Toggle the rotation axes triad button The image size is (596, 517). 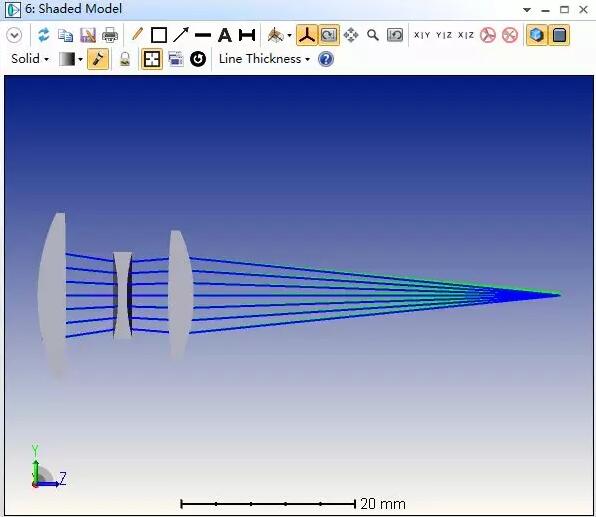click(306, 35)
